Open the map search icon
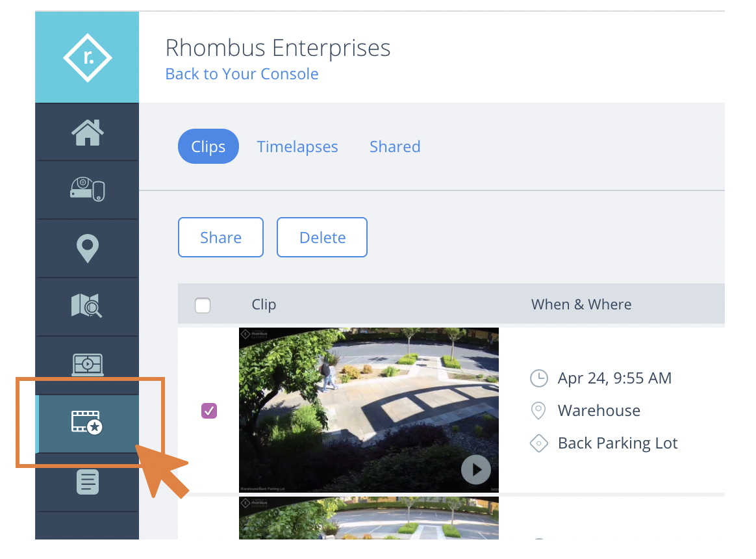Image resolution: width=756 pixels, height=559 pixels. 87,305
